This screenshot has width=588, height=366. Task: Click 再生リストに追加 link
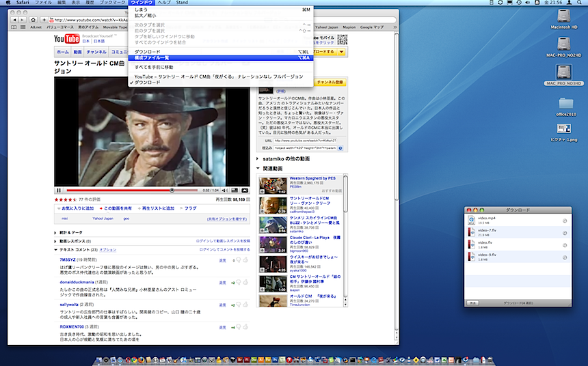(x=158, y=208)
